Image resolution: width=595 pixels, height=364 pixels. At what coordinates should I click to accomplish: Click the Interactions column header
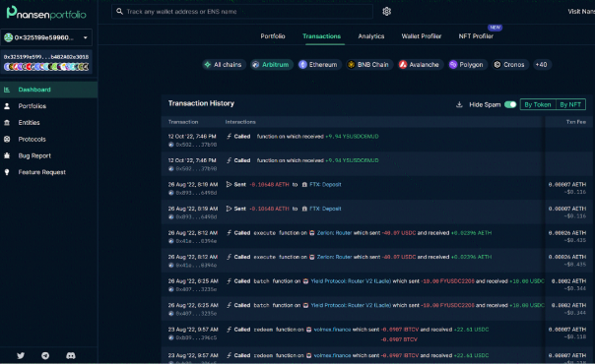(240, 122)
